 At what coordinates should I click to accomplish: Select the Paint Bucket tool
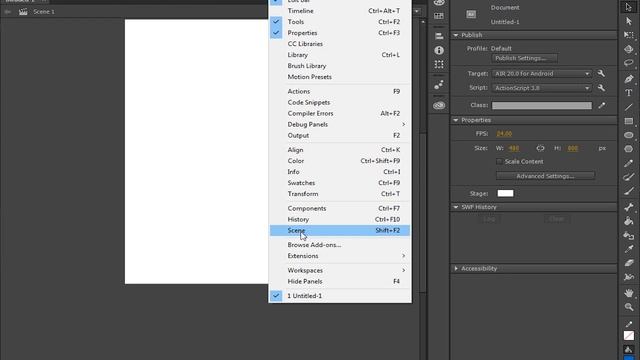[629, 221]
